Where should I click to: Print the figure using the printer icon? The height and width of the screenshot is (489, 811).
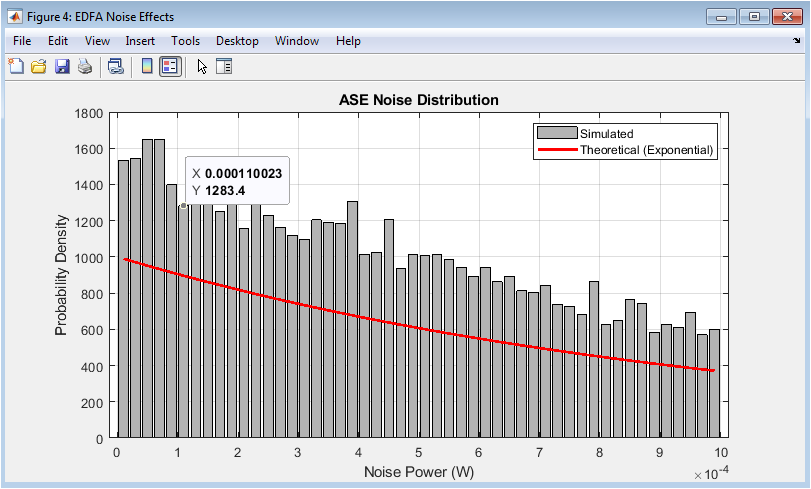click(85, 67)
